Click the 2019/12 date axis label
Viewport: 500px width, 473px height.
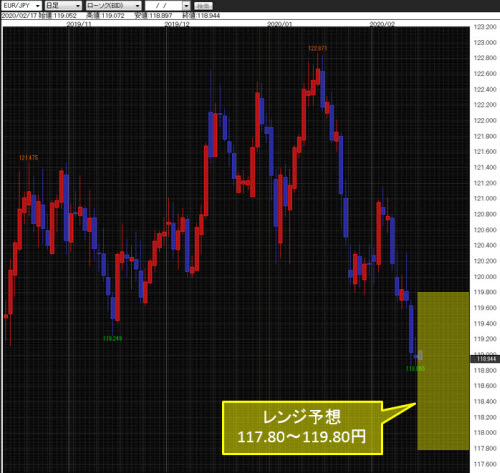177,24
